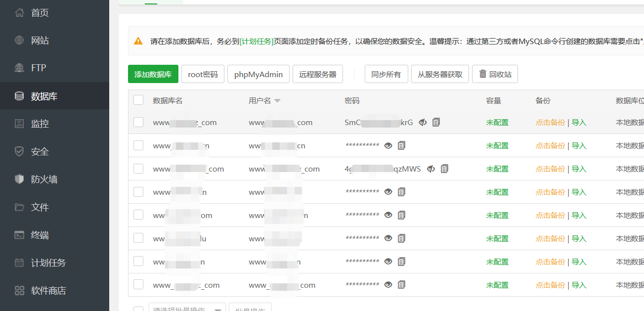Hide the visible password in first row
The width and height of the screenshot is (644, 311).
point(423,122)
